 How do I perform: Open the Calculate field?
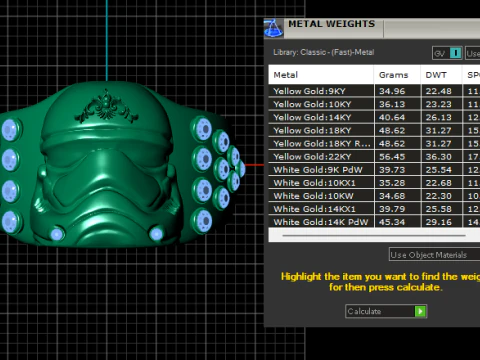386,311
